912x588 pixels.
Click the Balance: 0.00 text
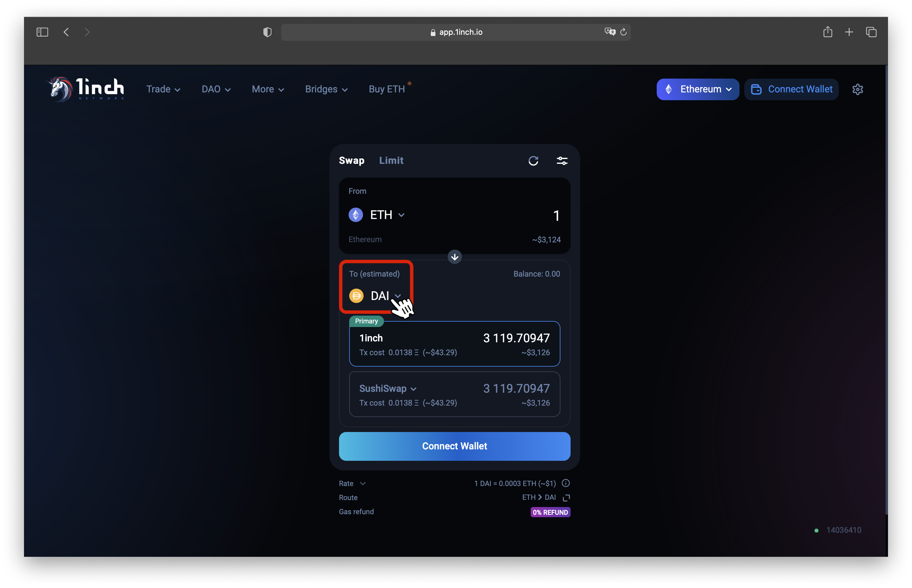537,274
